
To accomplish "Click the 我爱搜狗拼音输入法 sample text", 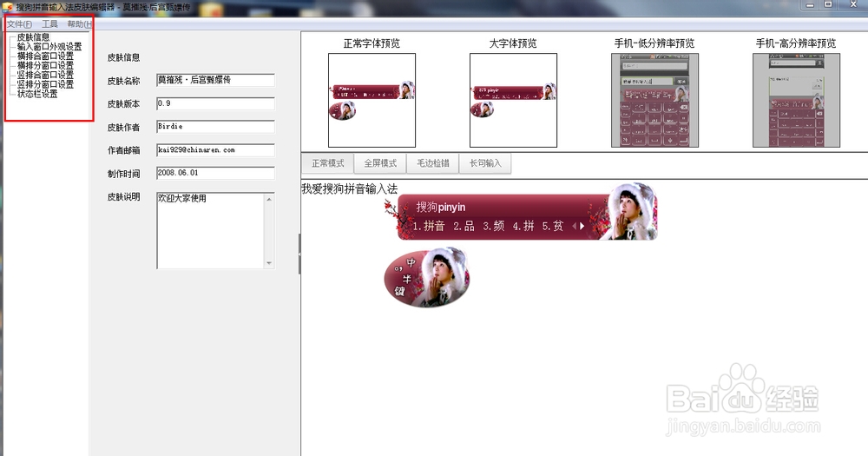I will click(349, 189).
